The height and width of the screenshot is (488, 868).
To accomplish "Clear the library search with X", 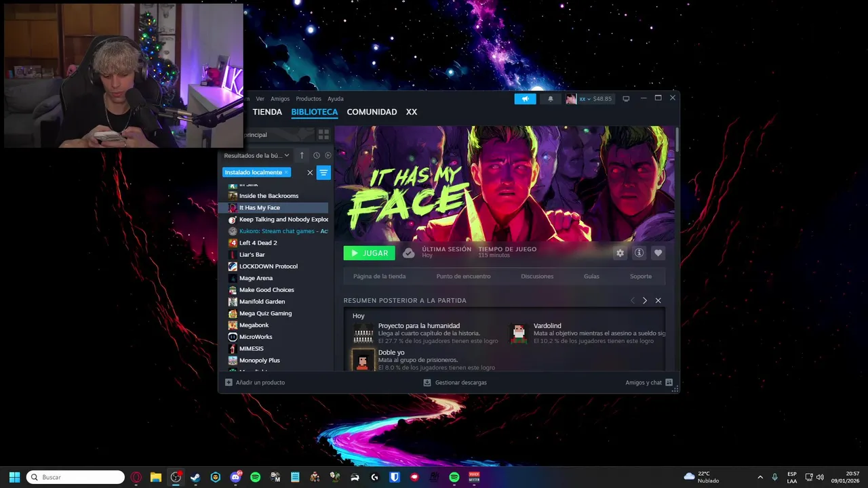I will coord(310,172).
